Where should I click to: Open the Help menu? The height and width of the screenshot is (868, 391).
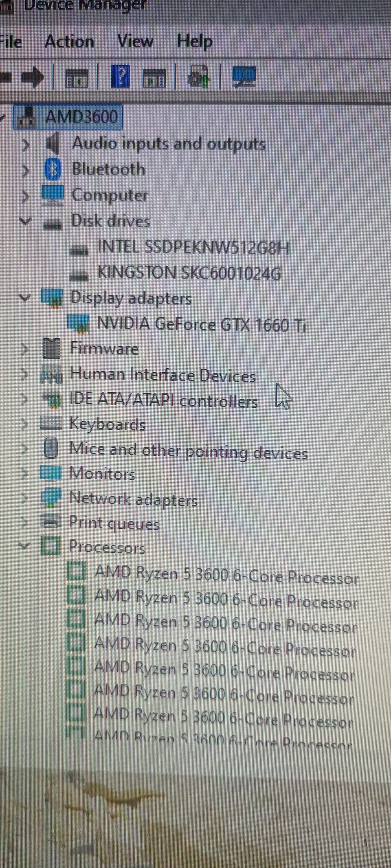[x=194, y=42]
